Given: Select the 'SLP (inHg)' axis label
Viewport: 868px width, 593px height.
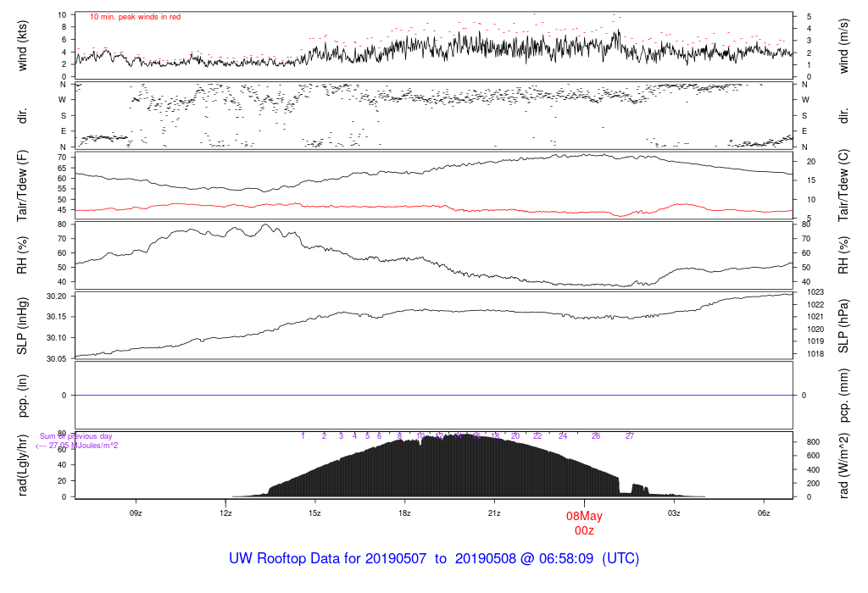Looking at the screenshot, I should coord(23,326).
